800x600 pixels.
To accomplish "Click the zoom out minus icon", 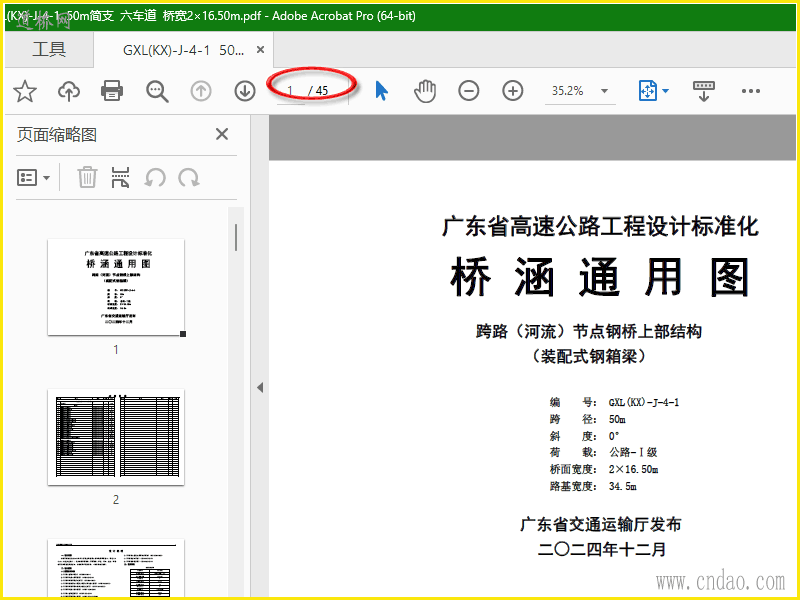I will (x=468, y=91).
